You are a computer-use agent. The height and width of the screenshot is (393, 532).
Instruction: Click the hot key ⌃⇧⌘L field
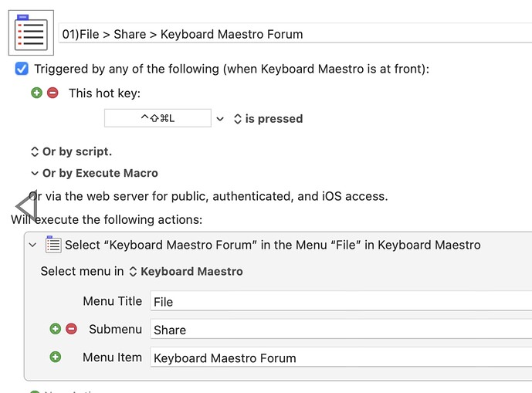(158, 118)
